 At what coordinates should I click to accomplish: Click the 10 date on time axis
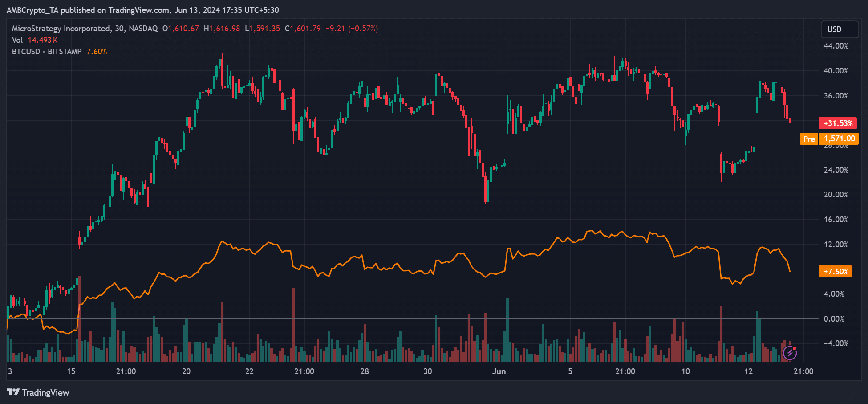(x=685, y=371)
